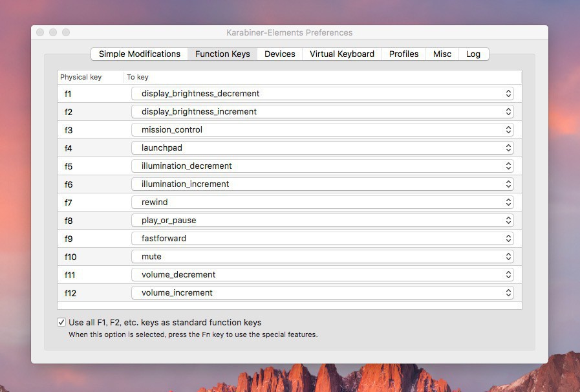The image size is (580, 392).
Task: Switch to the Misc tab
Action: [x=442, y=54]
